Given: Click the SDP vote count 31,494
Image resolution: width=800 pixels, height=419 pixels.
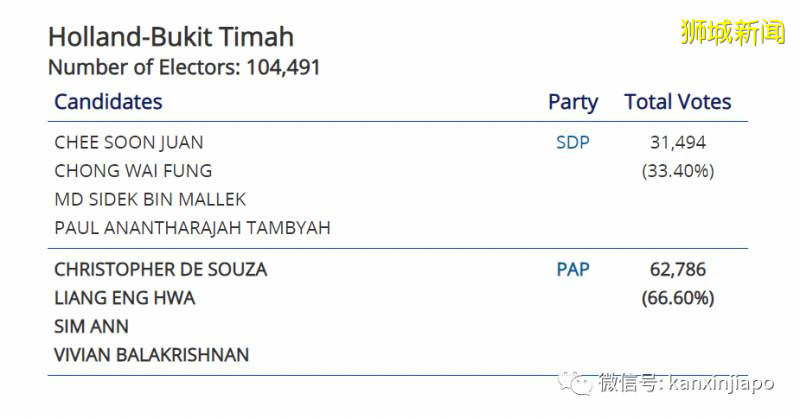Looking at the screenshot, I should [677, 142].
